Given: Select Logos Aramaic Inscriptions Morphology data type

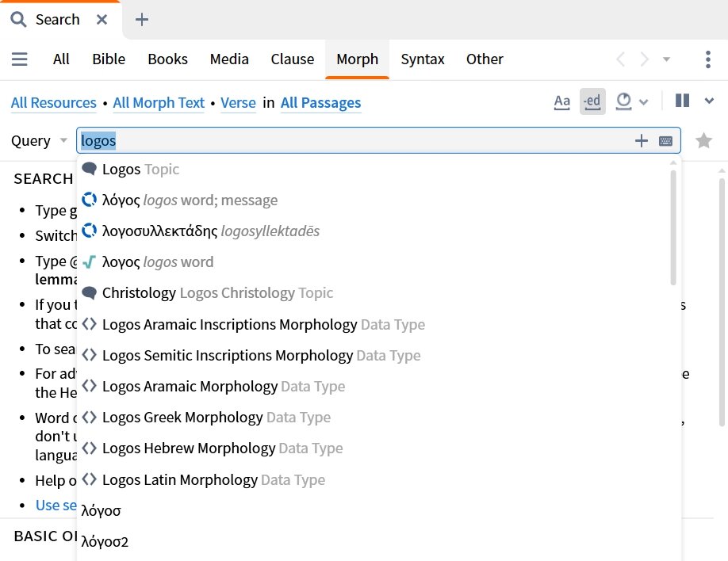Looking at the screenshot, I should (x=374, y=324).
